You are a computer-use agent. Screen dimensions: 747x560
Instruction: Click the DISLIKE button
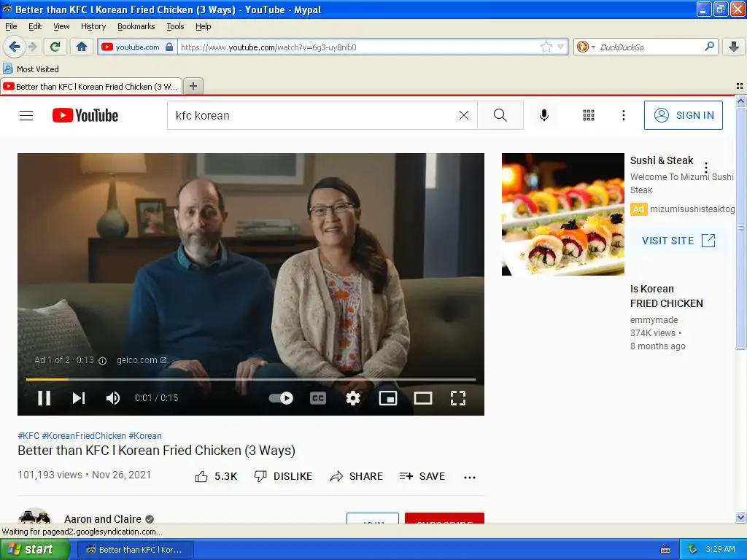tap(284, 476)
